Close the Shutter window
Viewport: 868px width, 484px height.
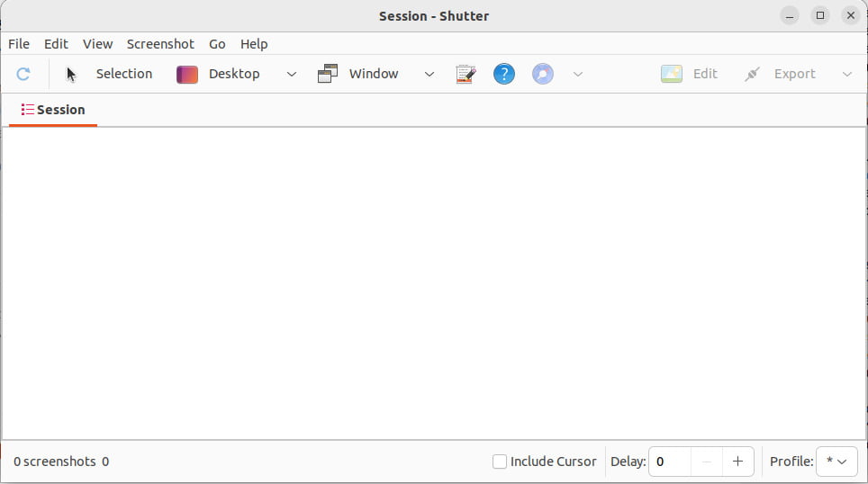pos(851,15)
